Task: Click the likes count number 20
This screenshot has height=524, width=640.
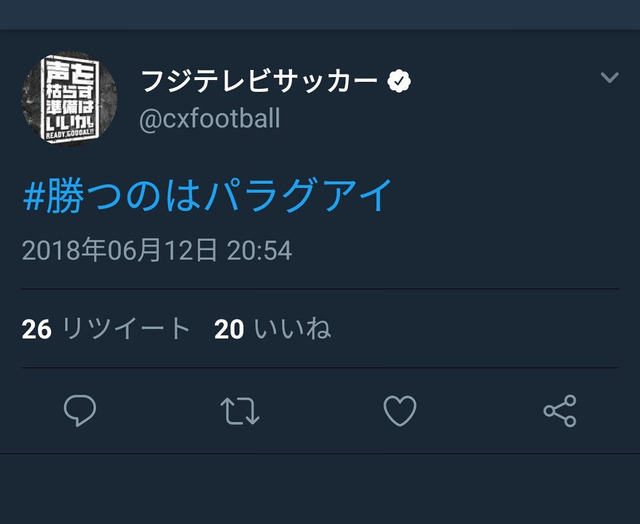Action: [229, 329]
